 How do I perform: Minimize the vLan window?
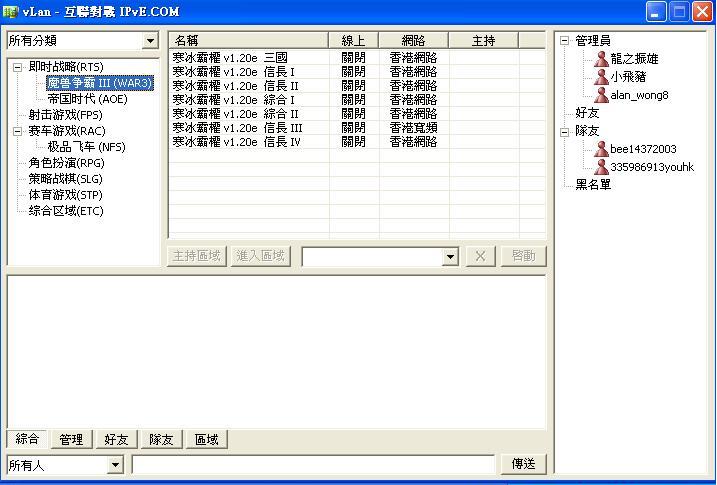coord(656,12)
